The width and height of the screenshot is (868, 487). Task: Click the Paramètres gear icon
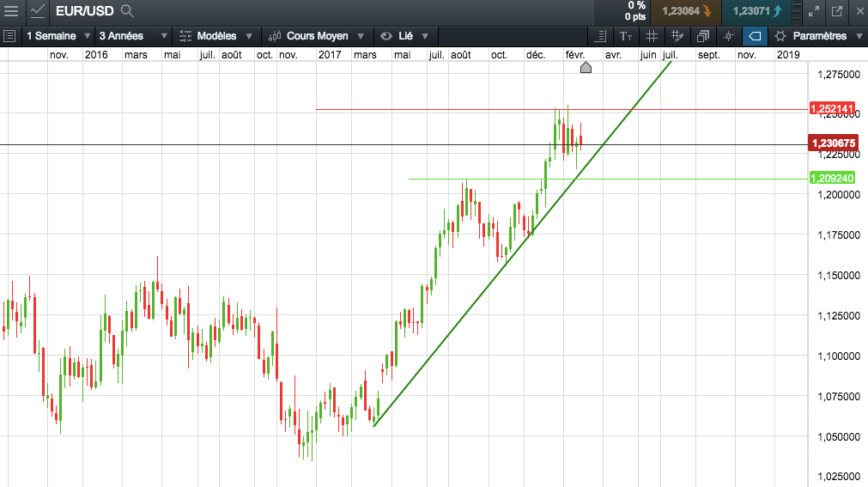point(780,36)
